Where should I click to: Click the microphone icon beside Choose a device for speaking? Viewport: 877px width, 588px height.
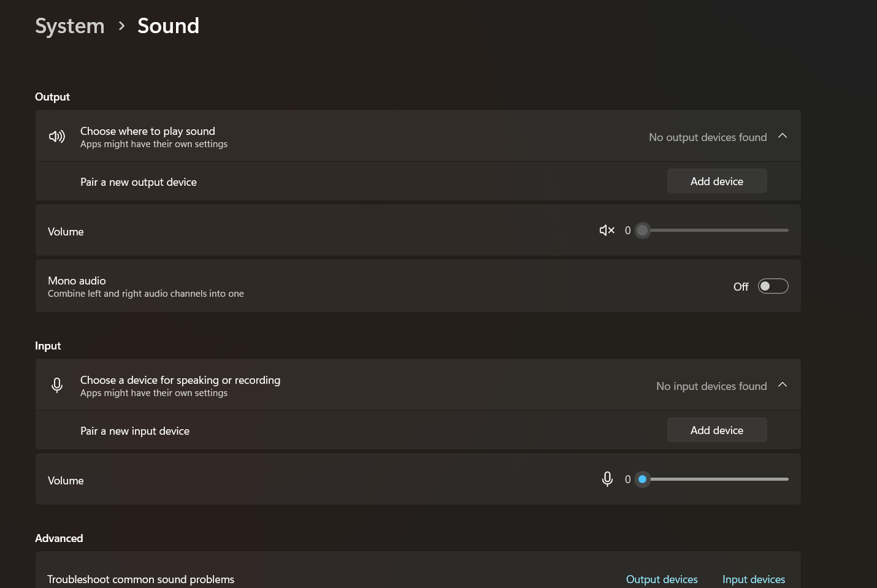57,385
